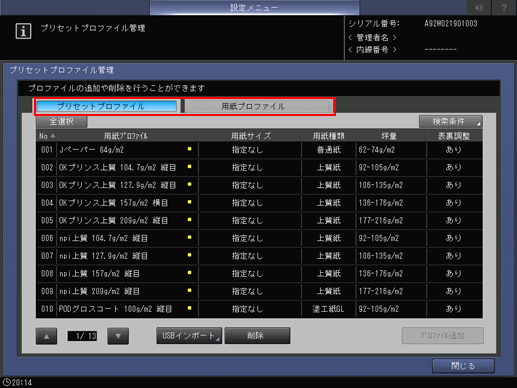The width and height of the screenshot is (517, 388).
Task: Click the 坪量 column header
Action: [x=391, y=136]
